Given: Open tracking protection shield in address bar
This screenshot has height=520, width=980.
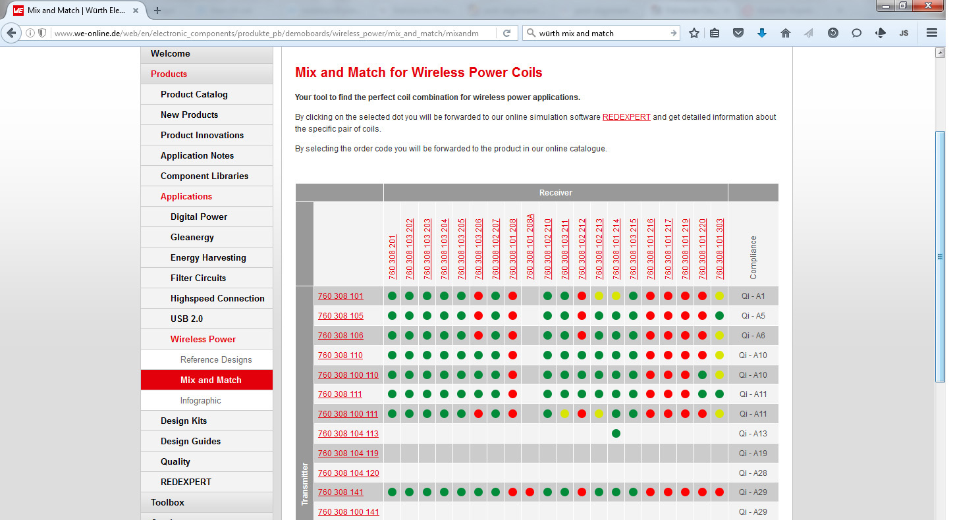Looking at the screenshot, I should 42,33.
